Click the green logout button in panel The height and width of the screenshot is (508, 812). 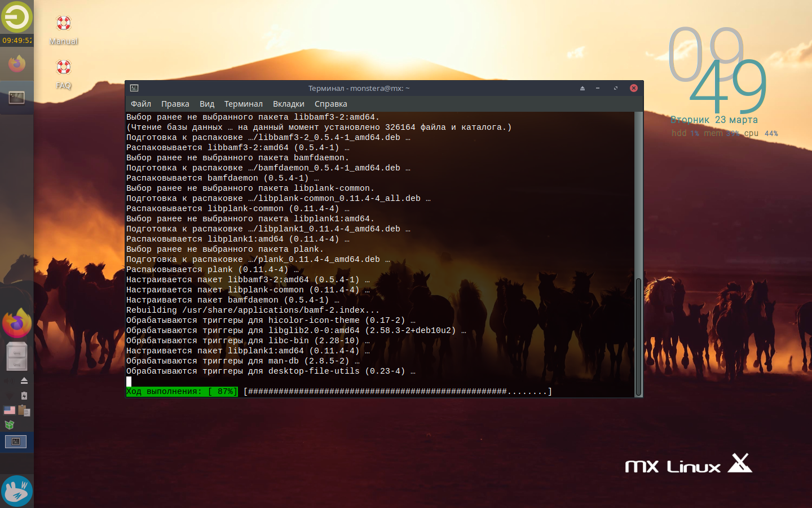click(x=16, y=17)
